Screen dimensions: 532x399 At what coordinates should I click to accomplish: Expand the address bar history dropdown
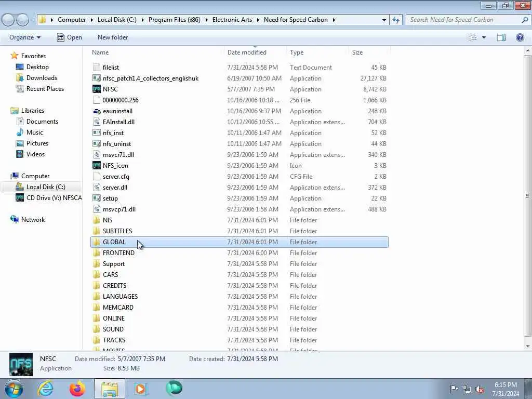pos(384,20)
